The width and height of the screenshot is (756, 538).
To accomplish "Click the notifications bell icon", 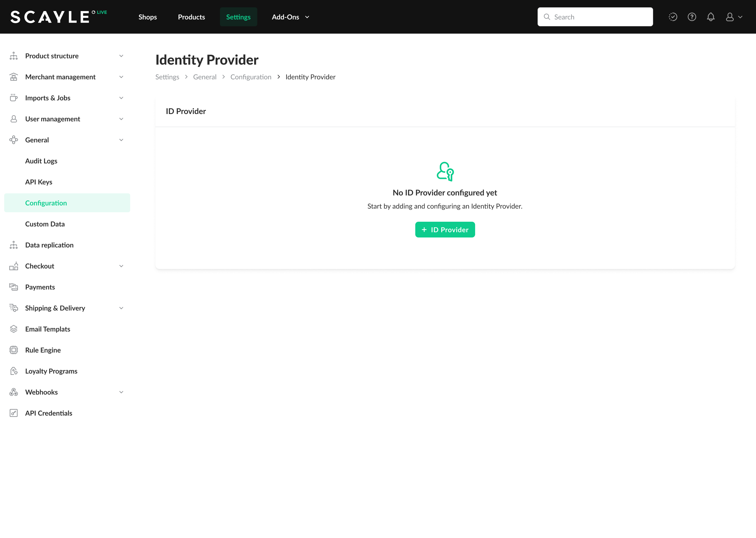I will click(711, 17).
